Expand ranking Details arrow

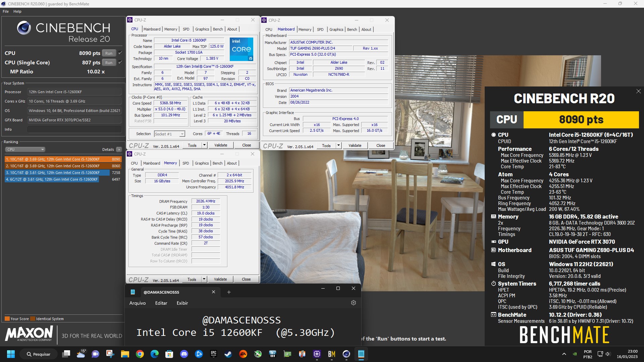(119, 149)
